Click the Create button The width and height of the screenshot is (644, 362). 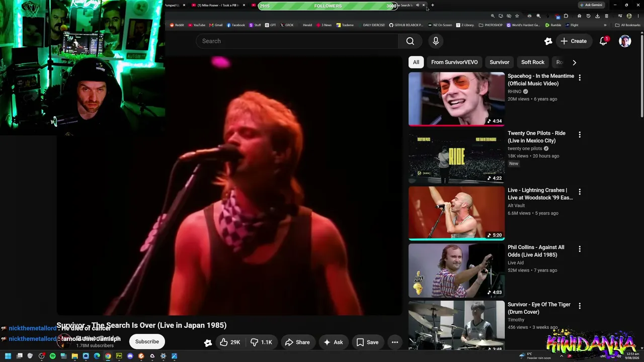[x=574, y=41]
